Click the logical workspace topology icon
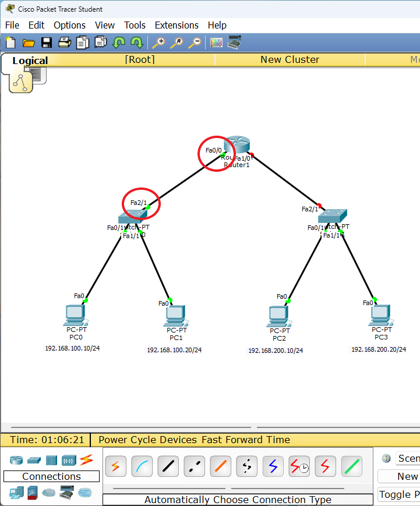Viewport: 420px width, 506px height. click(20, 82)
